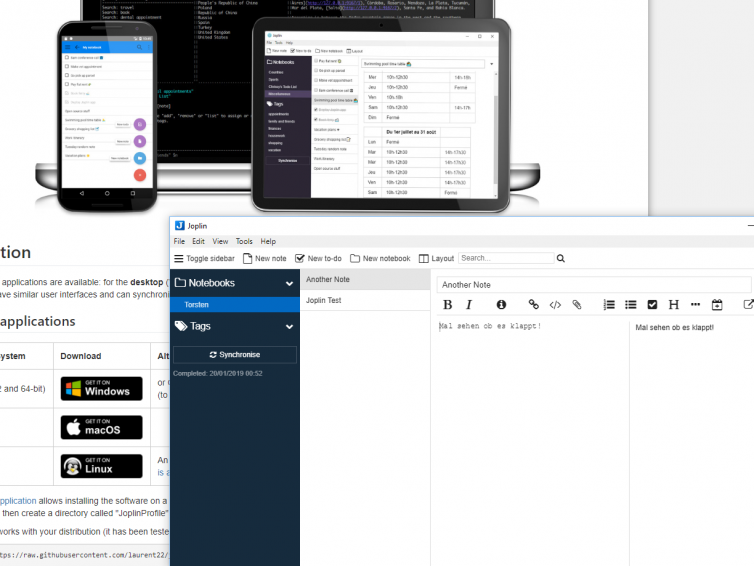Insert a numbered list
This screenshot has width=754, height=566.
point(610,305)
